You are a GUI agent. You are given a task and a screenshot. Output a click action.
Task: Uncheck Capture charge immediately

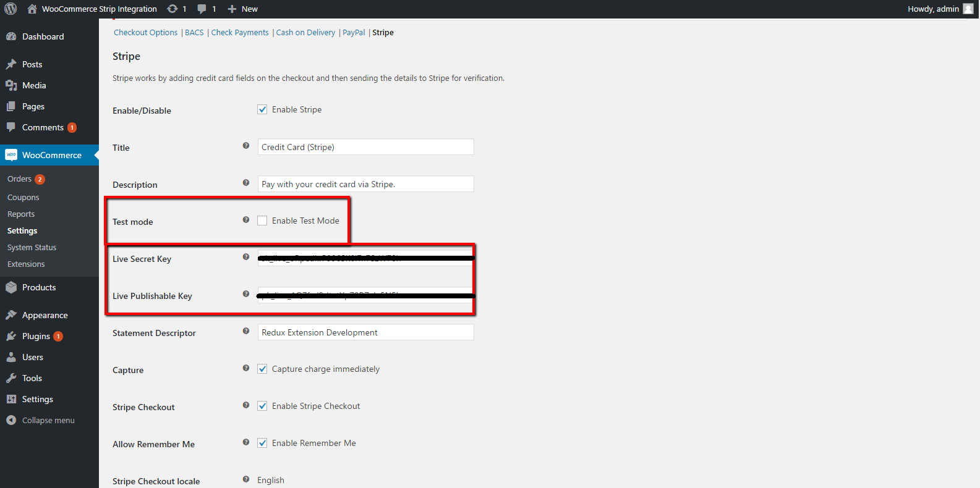coord(262,369)
